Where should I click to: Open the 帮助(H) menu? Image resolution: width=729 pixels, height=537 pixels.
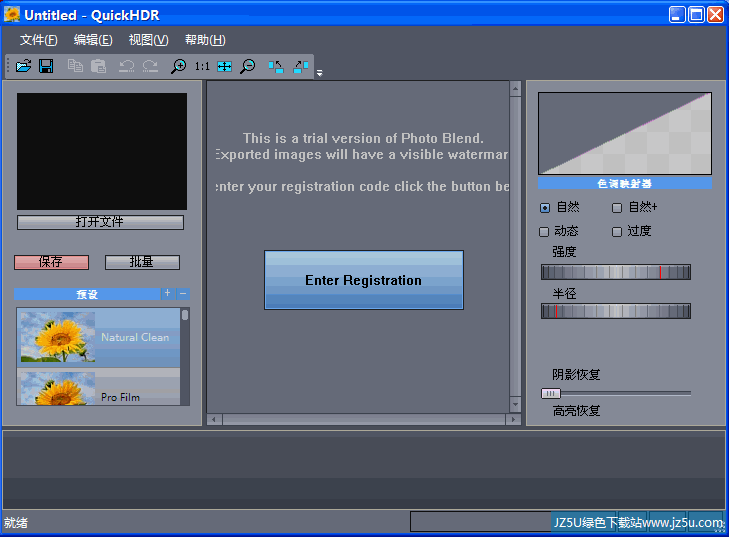pos(205,40)
